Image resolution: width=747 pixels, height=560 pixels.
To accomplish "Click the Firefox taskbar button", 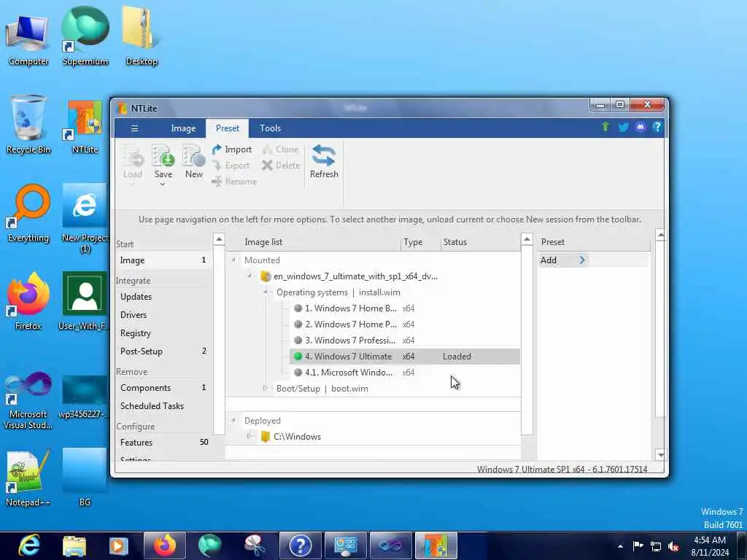I will point(164,545).
